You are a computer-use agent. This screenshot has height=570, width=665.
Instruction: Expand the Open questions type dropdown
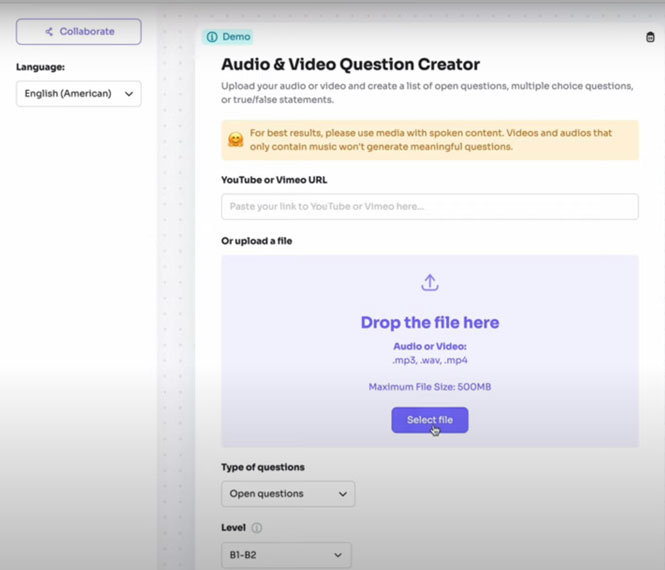[x=287, y=494]
